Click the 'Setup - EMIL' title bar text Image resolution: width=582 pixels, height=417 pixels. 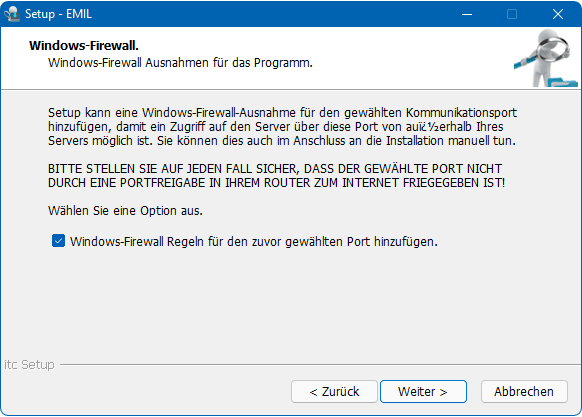point(58,14)
